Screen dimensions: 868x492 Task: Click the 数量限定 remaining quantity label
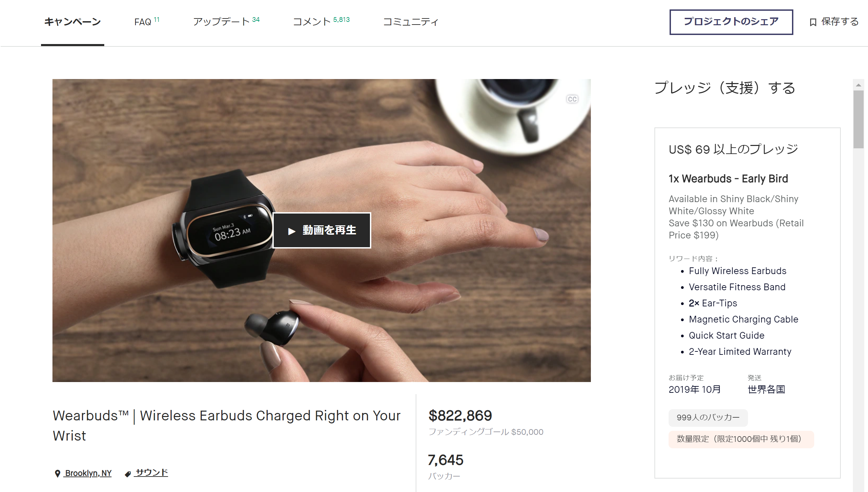[x=741, y=439]
